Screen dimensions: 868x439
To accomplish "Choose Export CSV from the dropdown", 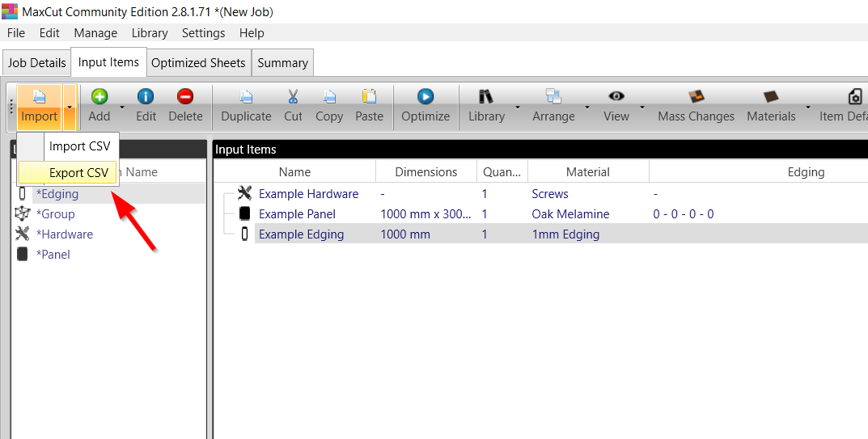I will pyautogui.click(x=67, y=173).
